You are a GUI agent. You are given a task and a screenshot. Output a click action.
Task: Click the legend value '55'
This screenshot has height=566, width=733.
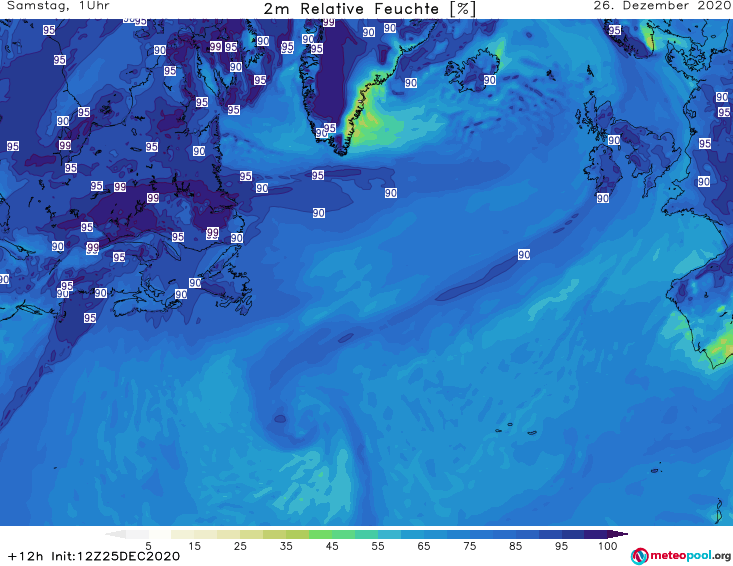tap(378, 546)
